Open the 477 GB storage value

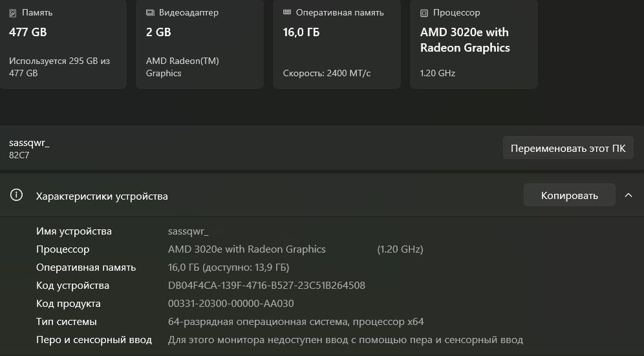tap(28, 32)
